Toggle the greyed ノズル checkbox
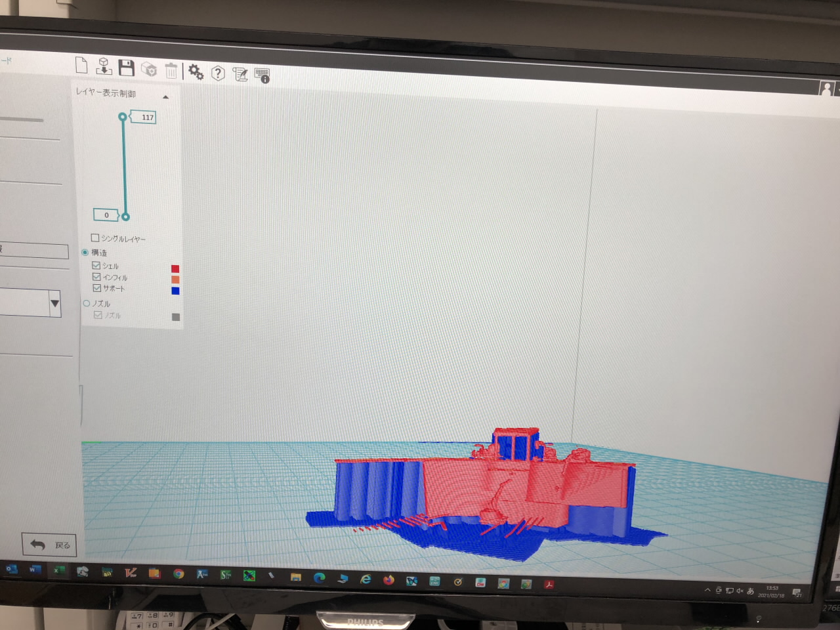Viewport: 840px width, 630px height. click(98, 315)
